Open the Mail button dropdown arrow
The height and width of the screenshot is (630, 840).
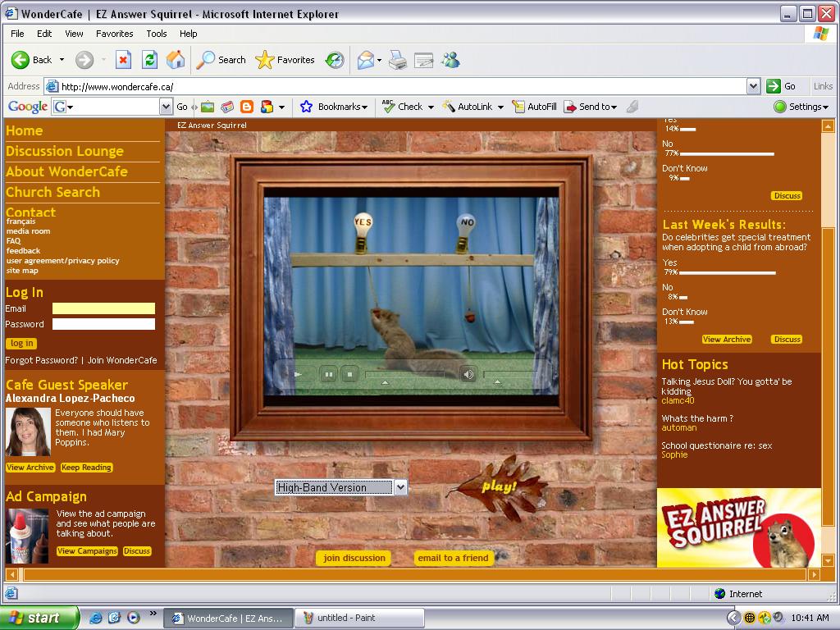[x=379, y=60]
